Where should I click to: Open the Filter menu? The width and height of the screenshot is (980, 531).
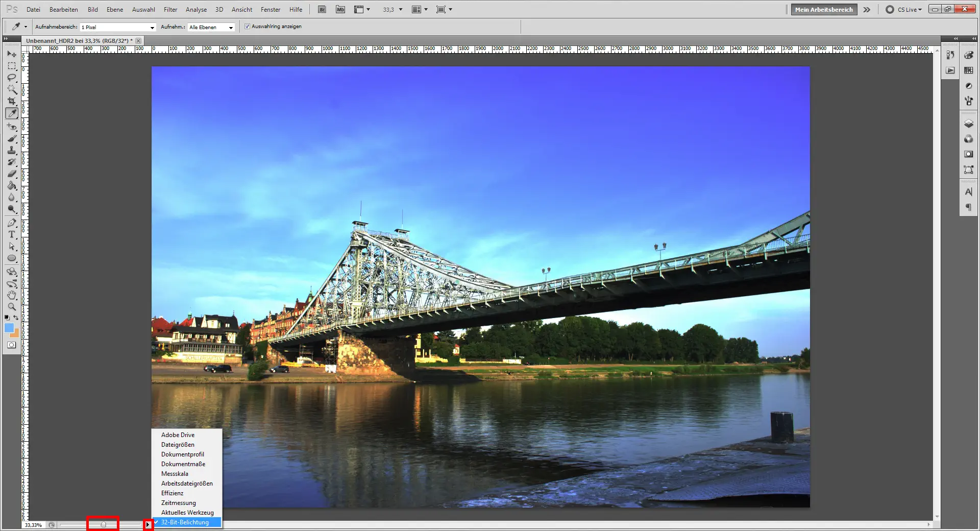[170, 9]
